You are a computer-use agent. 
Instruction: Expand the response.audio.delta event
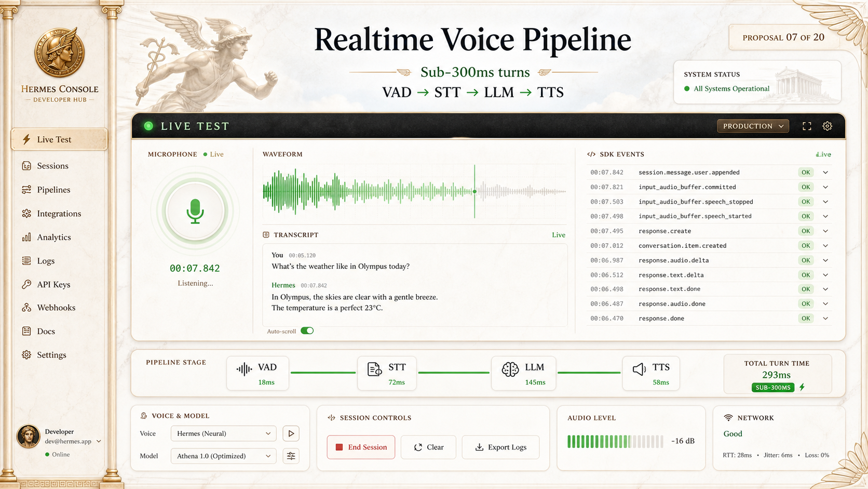[825, 260]
